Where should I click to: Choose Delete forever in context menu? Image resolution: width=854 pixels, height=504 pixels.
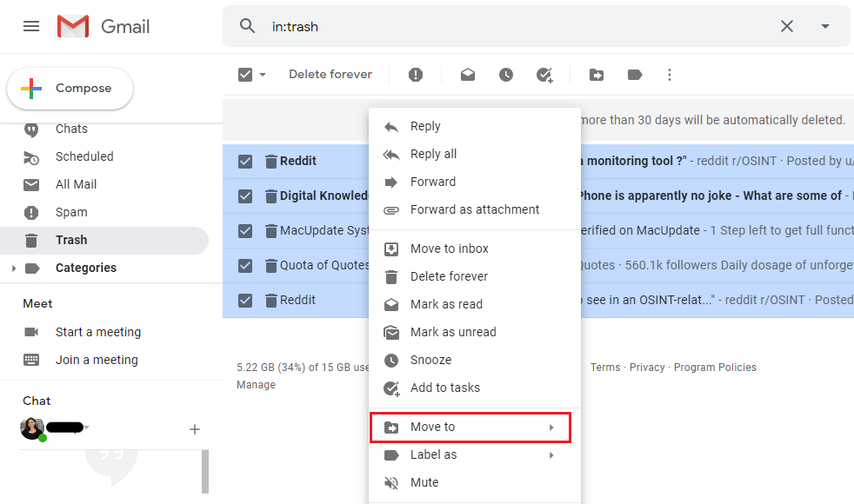pos(475,276)
